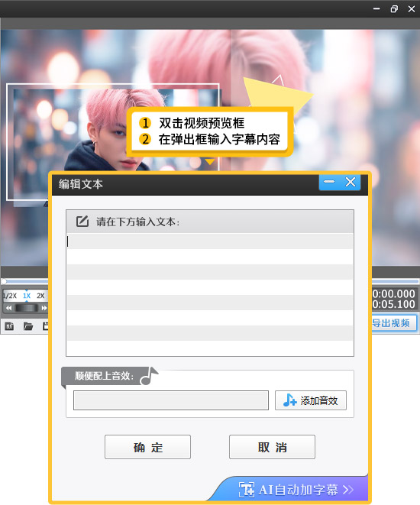Viewport: 420px width, 505px height.
Task: Close the 编辑文本 dialog
Action: point(351,182)
